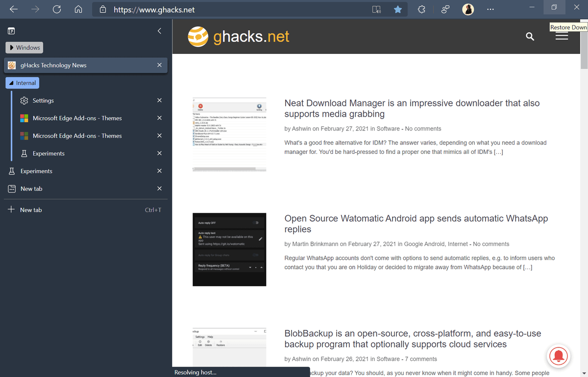Close the Settings tab
The width and height of the screenshot is (588, 377).
(x=159, y=101)
